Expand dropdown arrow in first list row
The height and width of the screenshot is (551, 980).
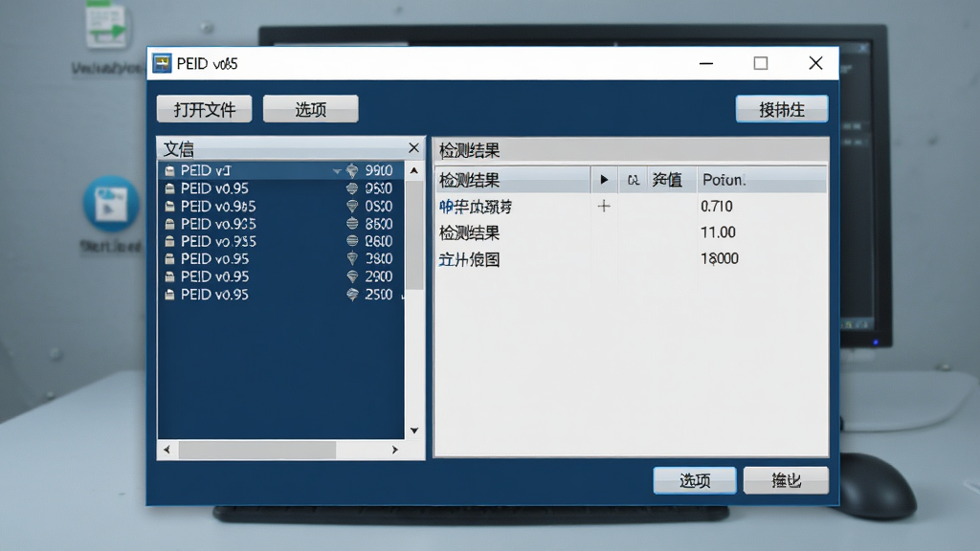337,171
